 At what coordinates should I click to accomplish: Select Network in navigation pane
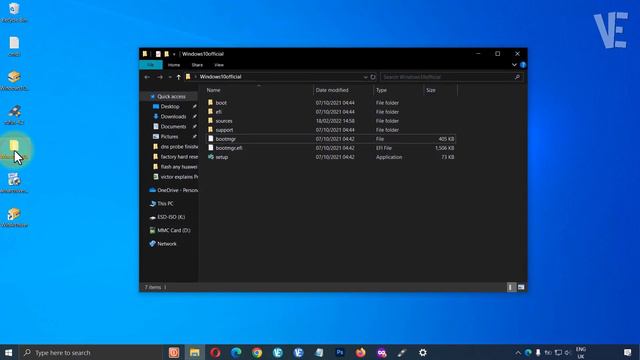(167, 244)
